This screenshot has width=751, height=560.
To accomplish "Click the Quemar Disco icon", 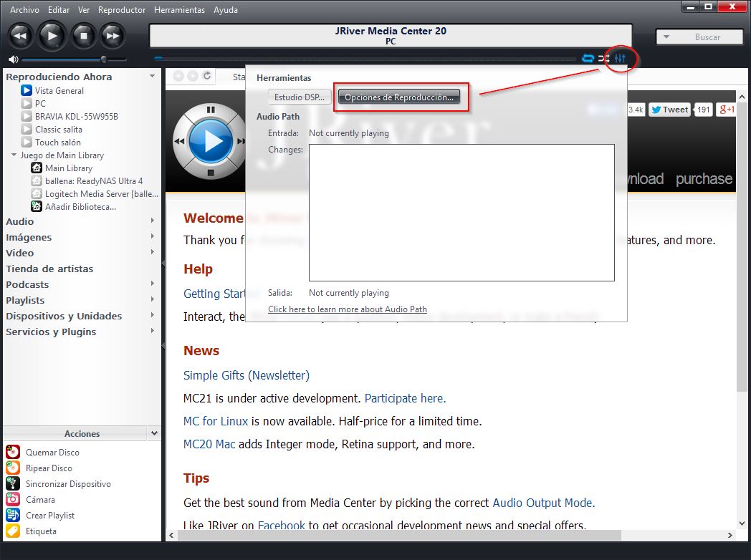I will click(x=13, y=452).
